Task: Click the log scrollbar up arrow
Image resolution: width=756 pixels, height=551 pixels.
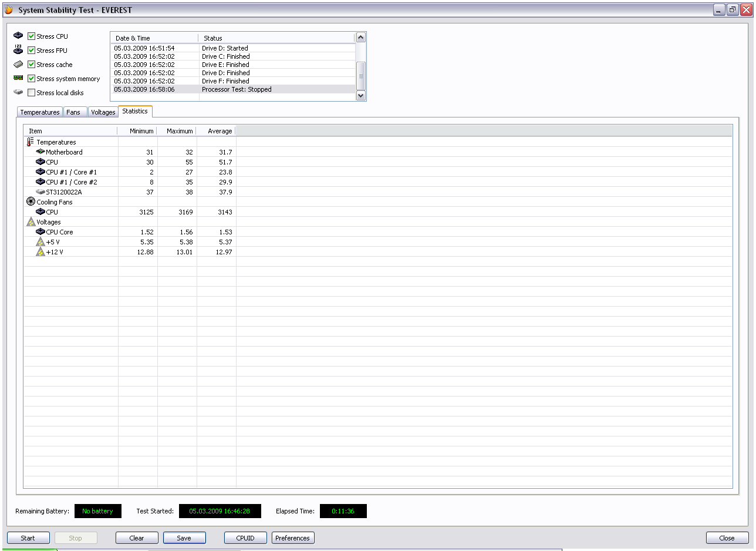Action: tap(361, 38)
